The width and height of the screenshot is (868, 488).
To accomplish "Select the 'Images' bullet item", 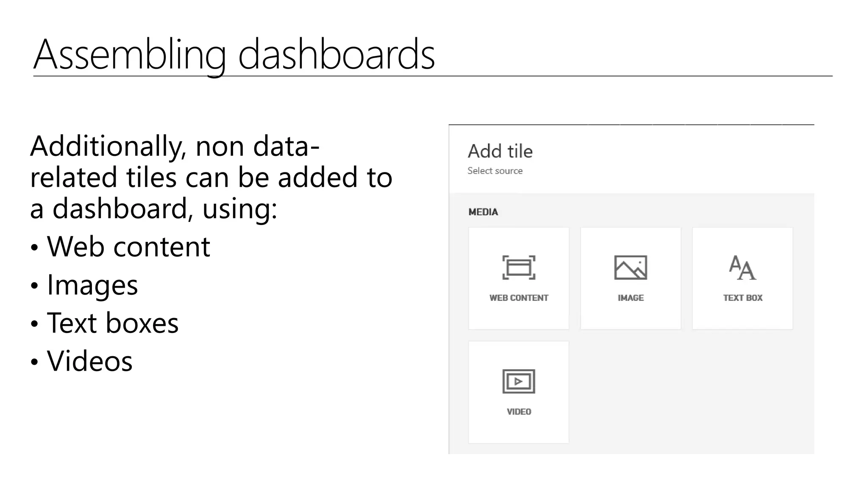I will tap(92, 284).
